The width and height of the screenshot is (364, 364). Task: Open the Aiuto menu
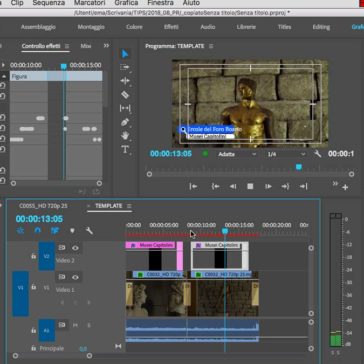click(191, 3)
